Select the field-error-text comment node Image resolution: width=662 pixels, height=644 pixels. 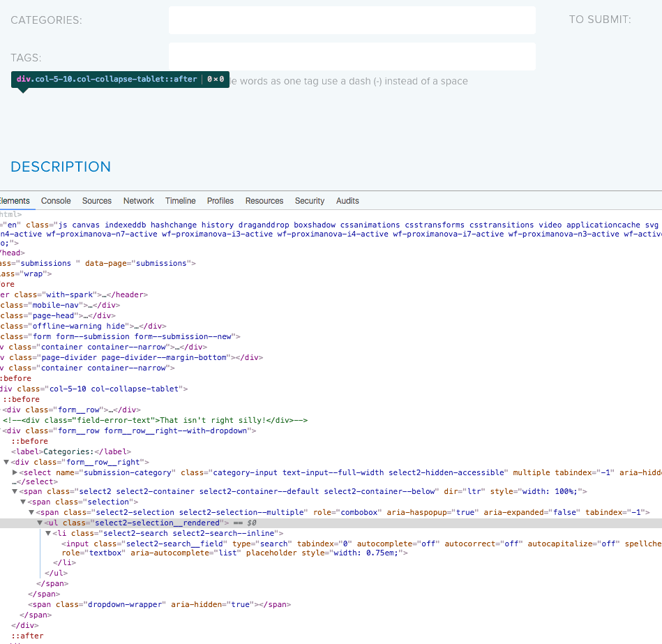click(155, 421)
